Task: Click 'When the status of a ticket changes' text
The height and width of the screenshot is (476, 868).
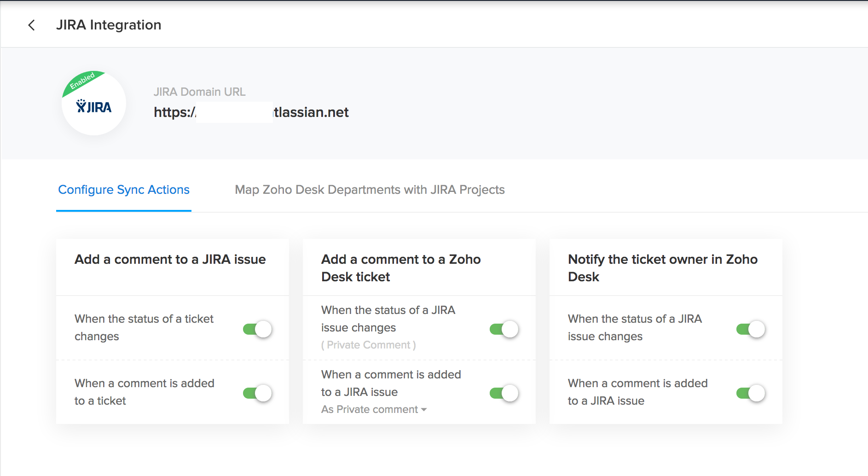Action: click(x=144, y=327)
